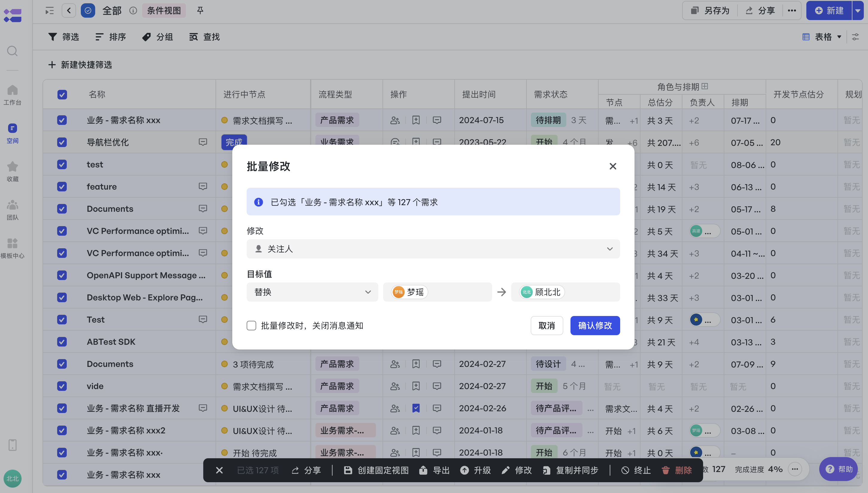Enable 批量修改时，关闭消息通知 checkbox
The width and height of the screenshot is (868, 493).
tap(251, 326)
